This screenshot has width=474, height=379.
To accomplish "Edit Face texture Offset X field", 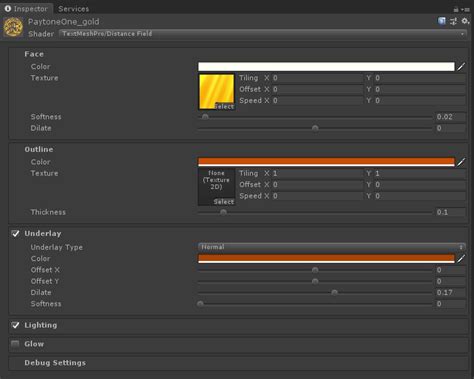I will 317,89.
